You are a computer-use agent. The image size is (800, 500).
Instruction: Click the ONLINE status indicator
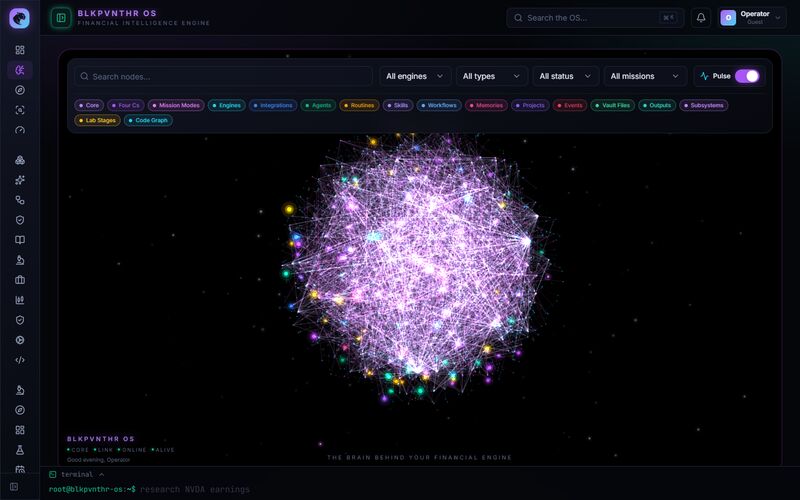pos(132,450)
